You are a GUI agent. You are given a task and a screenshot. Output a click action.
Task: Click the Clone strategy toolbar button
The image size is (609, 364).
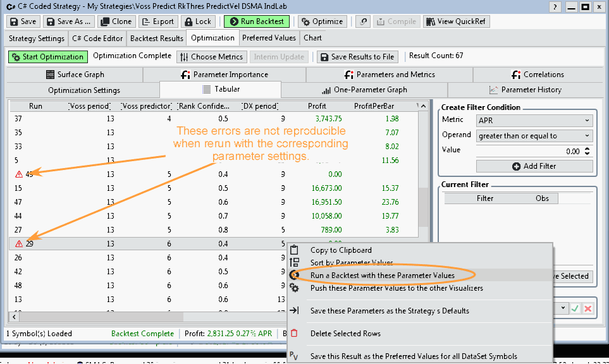117,21
